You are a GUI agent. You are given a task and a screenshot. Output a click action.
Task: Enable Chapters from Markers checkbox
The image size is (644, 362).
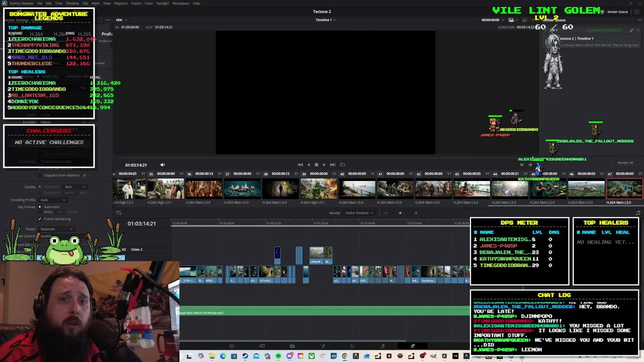(x=40, y=175)
